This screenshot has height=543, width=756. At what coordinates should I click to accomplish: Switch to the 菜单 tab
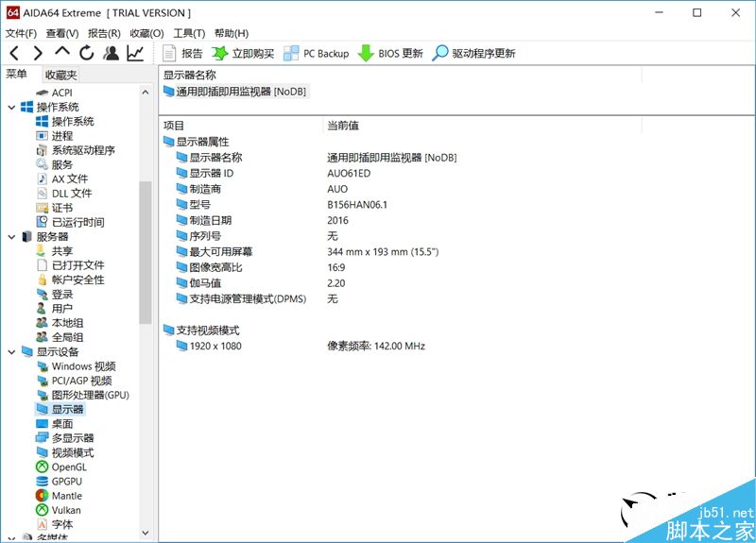click(x=16, y=75)
